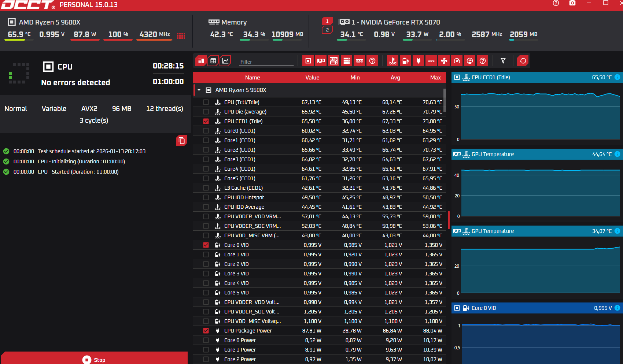Select the motherboard sensor filter icon
The width and height of the screenshot is (623, 364).
333,61
